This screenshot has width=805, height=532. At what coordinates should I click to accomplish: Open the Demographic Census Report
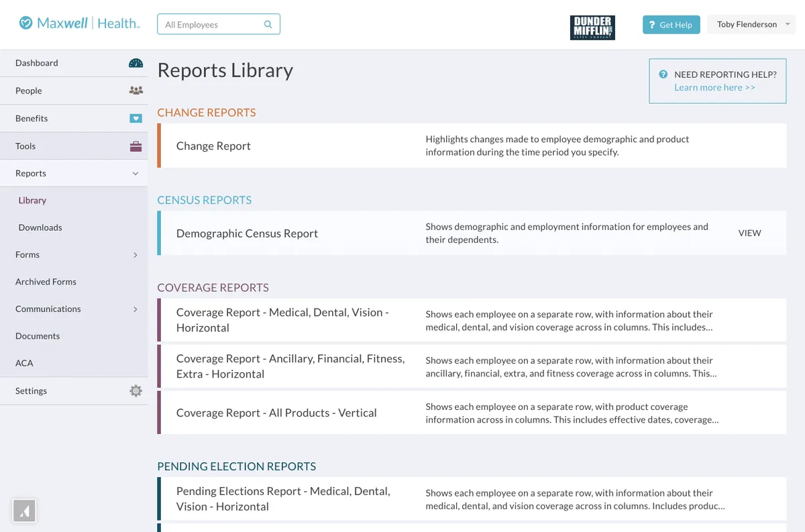472,233
